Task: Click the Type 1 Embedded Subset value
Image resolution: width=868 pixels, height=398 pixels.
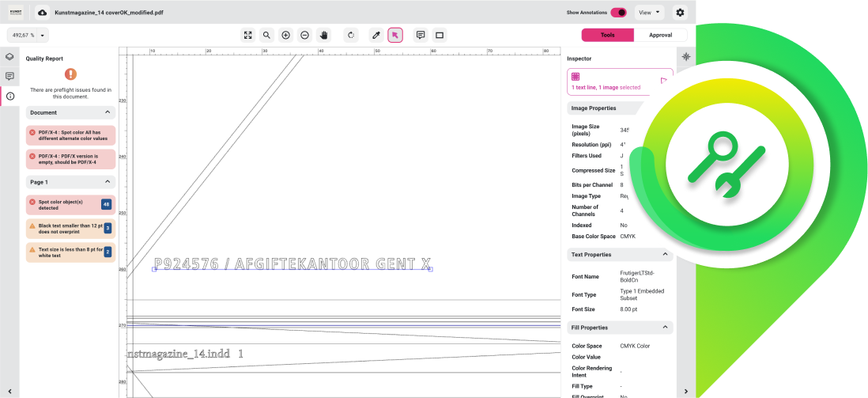Action: coord(642,294)
